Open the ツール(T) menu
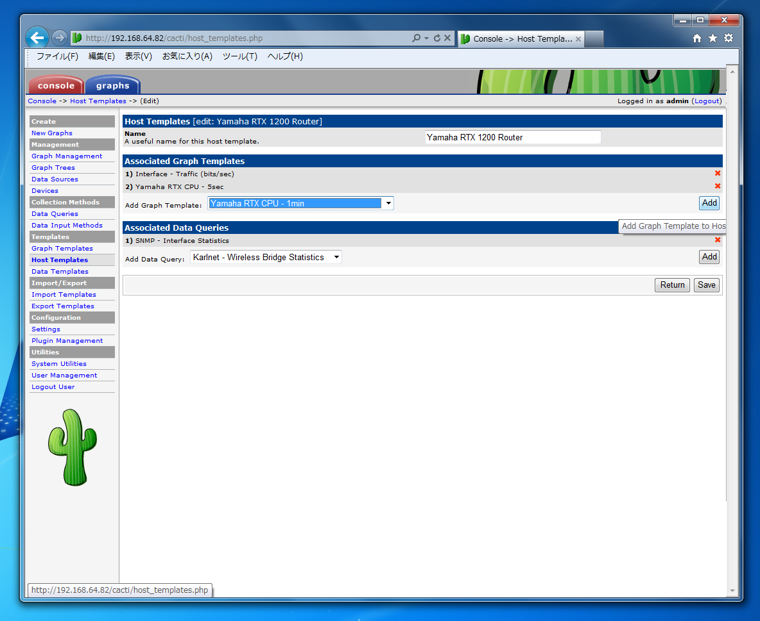The width and height of the screenshot is (760, 621). (x=239, y=56)
